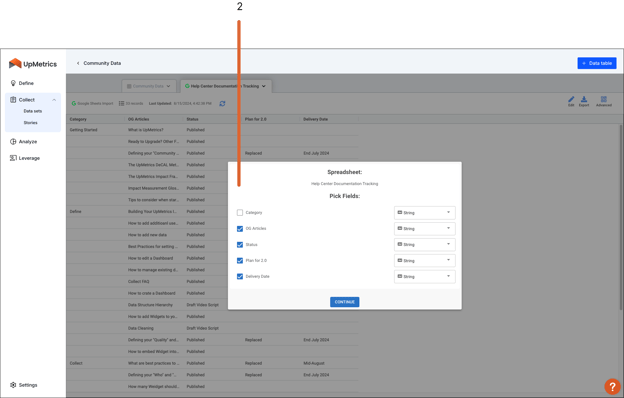Open the Status type String dropdown
This screenshot has width=624, height=398.
[425, 244]
